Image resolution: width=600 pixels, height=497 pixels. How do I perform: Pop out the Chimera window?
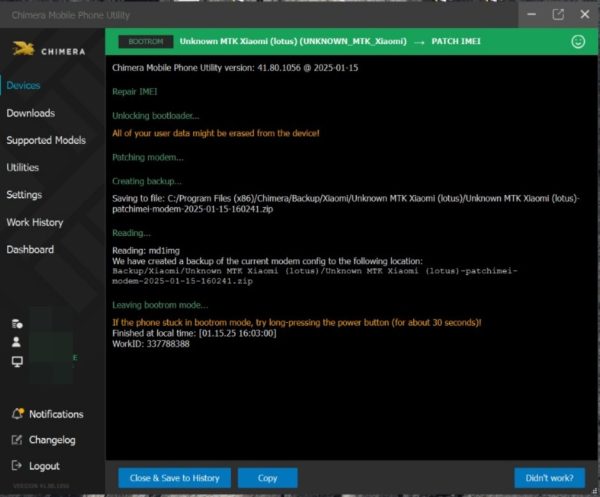[558, 15]
